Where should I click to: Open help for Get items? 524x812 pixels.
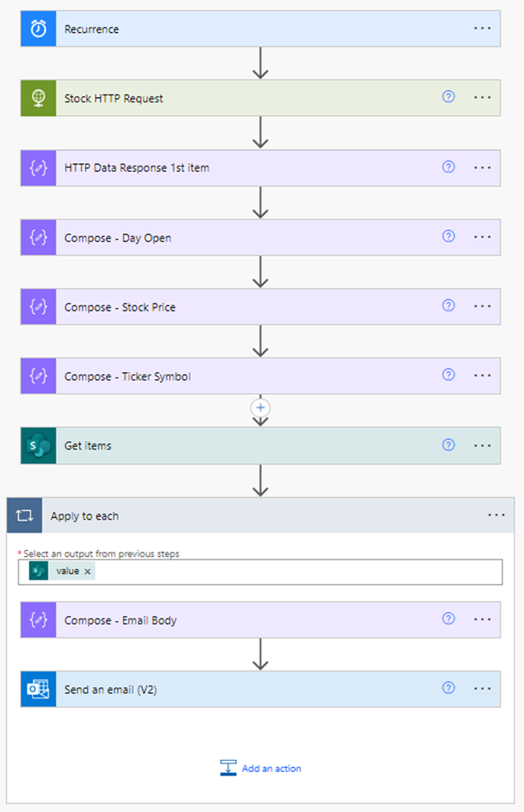point(449,445)
